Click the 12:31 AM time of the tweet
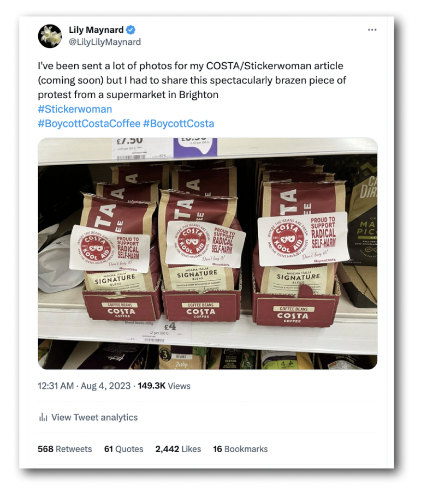Screen dimensions: 427x504 [x=55, y=386]
